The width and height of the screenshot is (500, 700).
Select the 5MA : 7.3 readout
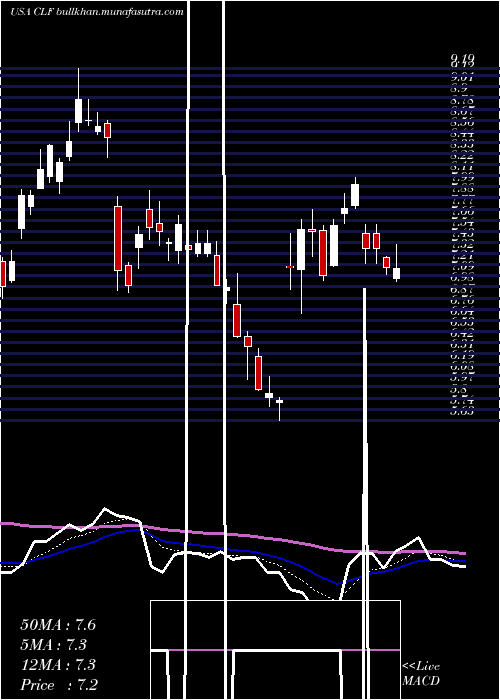pyautogui.click(x=53, y=645)
